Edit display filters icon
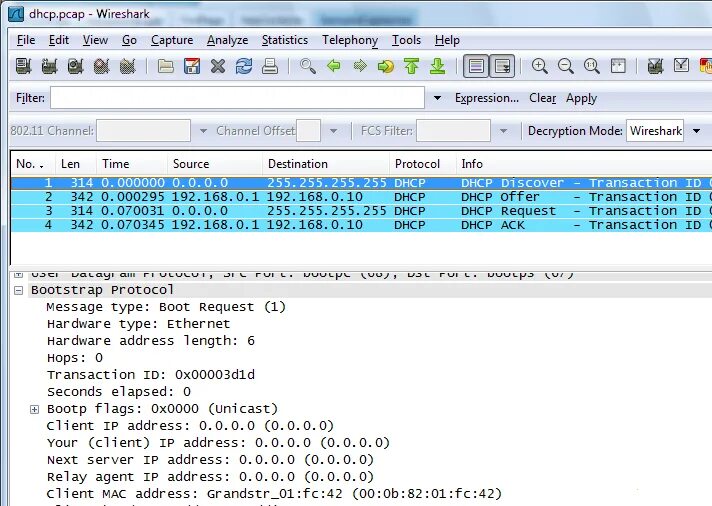The height and width of the screenshot is (506, 712). coord(682,66)
